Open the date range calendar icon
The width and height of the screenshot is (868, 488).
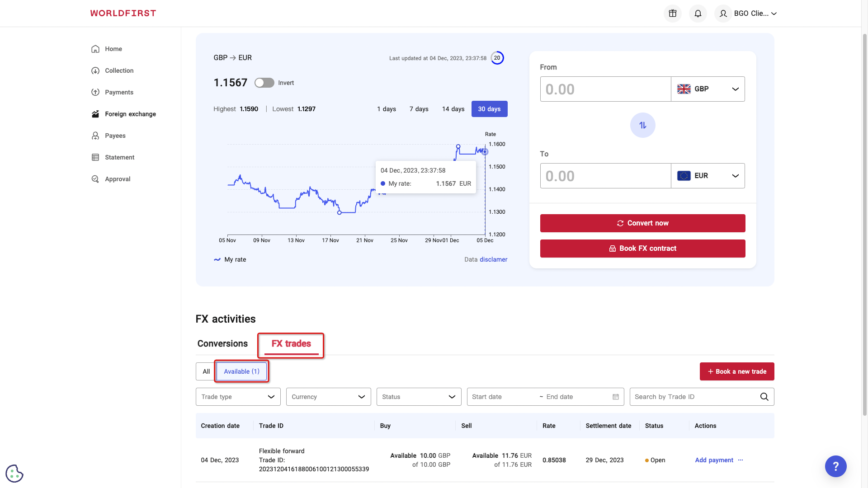(615, 397)
